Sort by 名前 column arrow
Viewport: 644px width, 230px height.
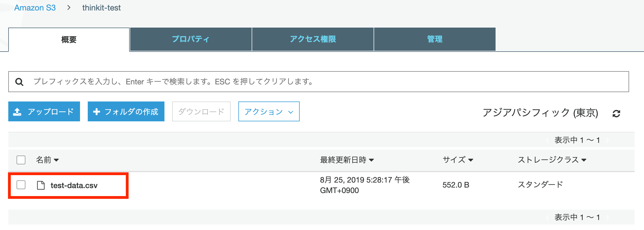point(56,160)
